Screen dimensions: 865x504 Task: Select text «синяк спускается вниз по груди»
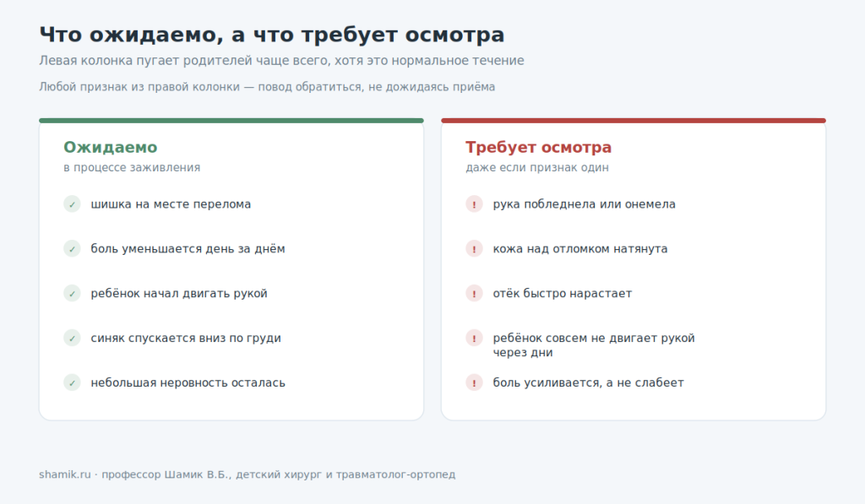[186, 338]
